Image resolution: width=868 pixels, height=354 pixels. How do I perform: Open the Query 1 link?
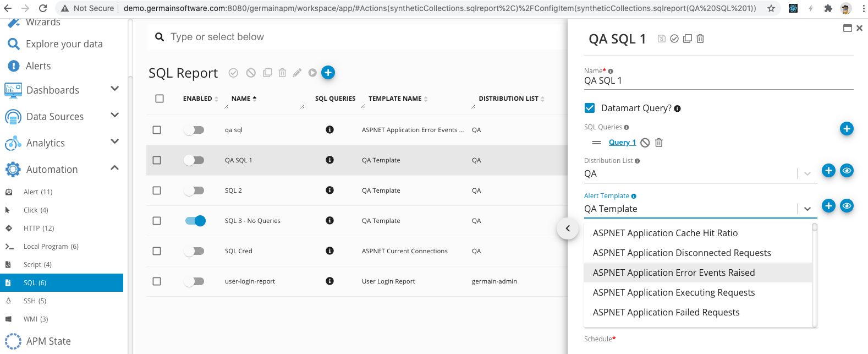click(x=622, y=143)
